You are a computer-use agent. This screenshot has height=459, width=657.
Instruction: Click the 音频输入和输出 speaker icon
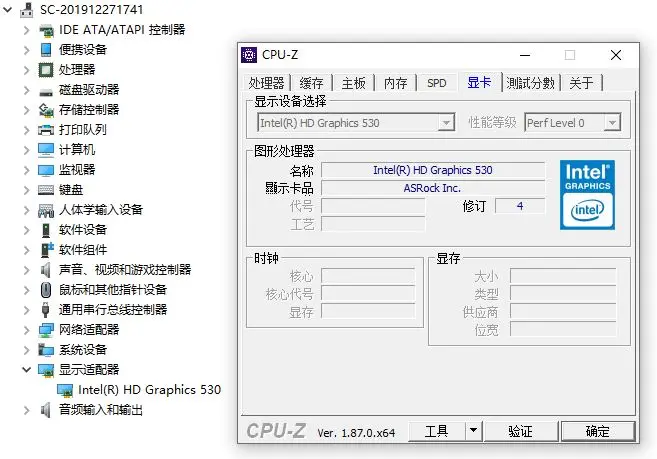(x=46, y=410)
